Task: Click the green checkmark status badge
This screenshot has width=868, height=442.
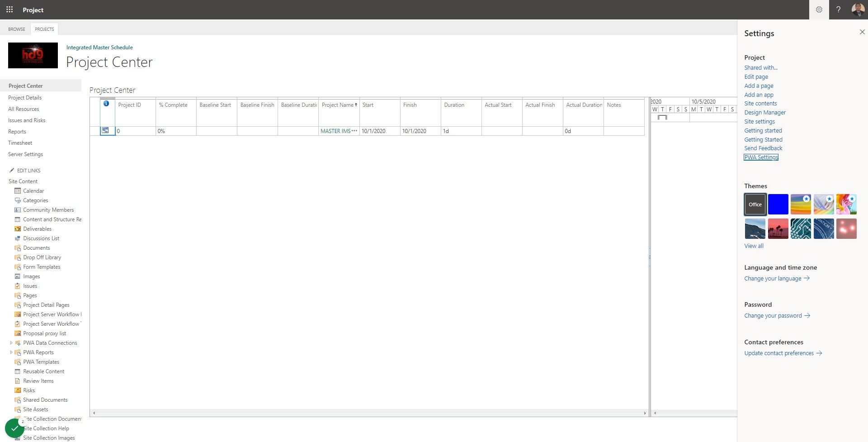Action: [x=14, y=428]
